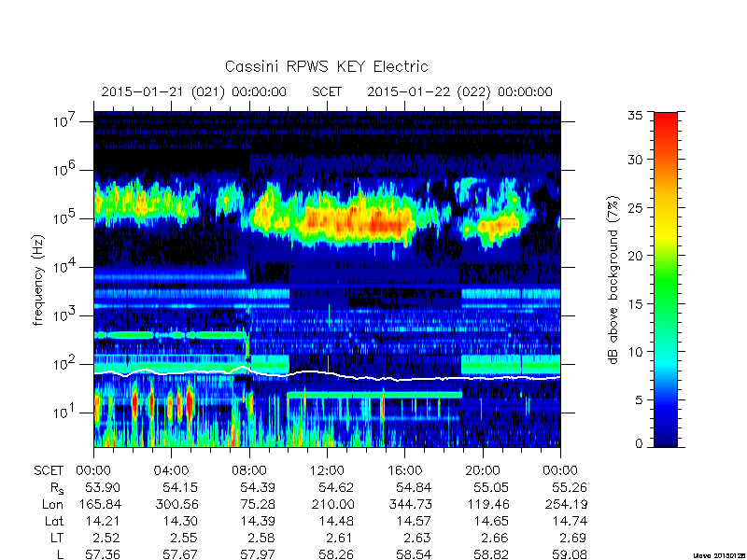Click the Rs value 55.26
Screen dimensions: 747x560
coord(570,487)
